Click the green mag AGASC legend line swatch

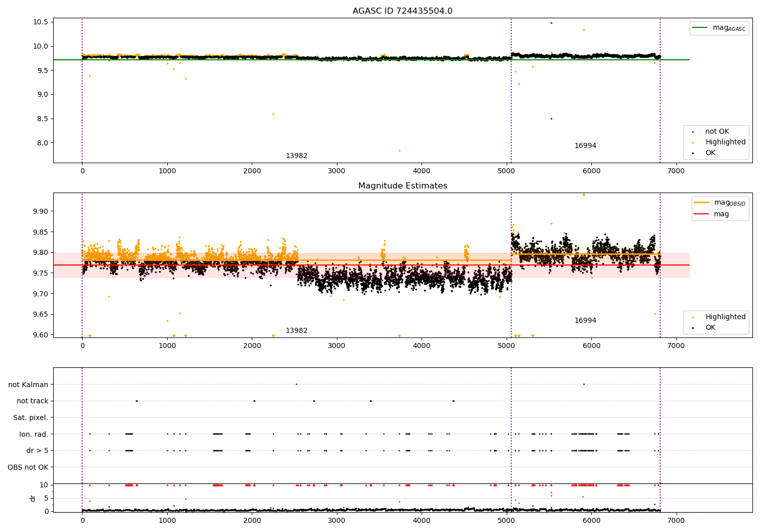700,28
